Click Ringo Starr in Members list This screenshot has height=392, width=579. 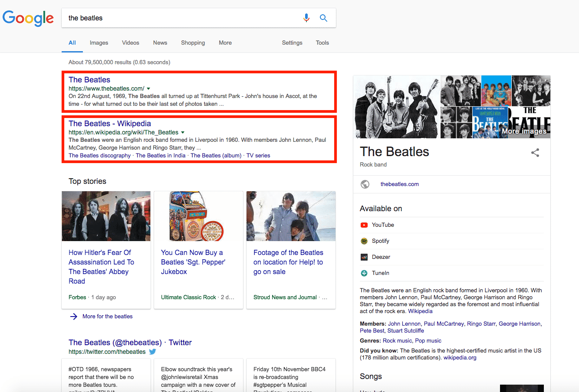click(x=481, y=324)
